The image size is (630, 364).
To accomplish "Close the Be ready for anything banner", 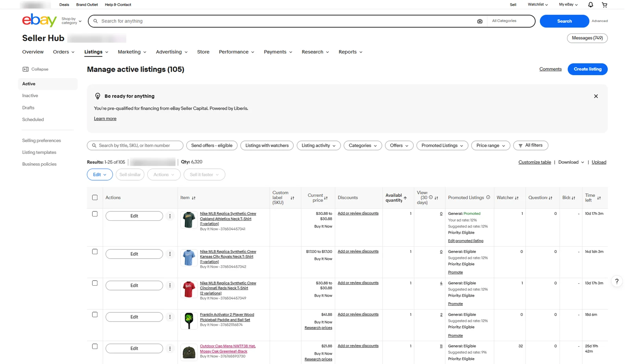I will tap(596, 96).
